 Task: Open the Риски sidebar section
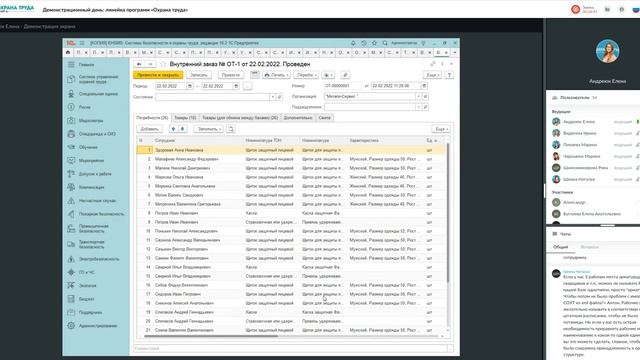coord(85,107)
